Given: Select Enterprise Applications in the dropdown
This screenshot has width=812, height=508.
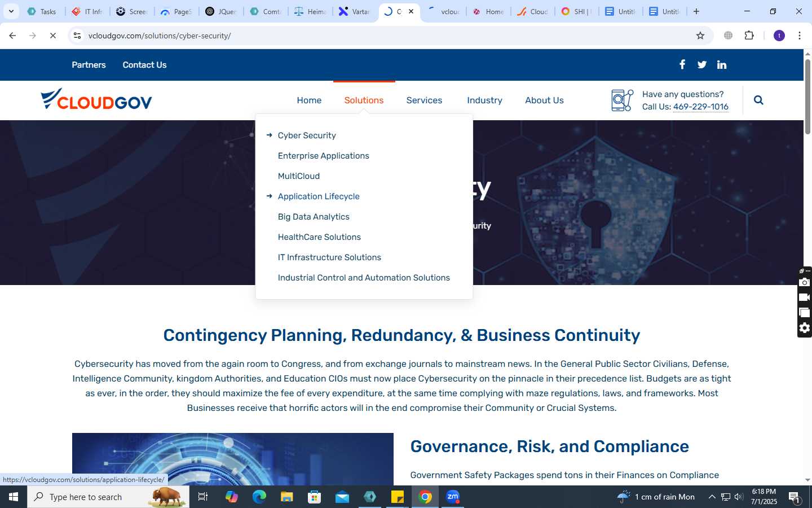Looking at the screenshot, I should (324, 156).
